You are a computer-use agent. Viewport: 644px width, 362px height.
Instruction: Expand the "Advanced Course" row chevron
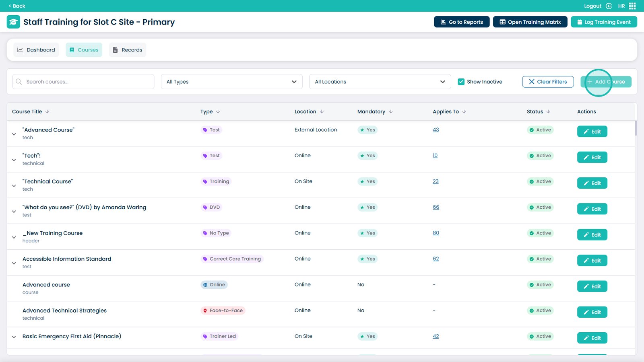pos(14,134)
